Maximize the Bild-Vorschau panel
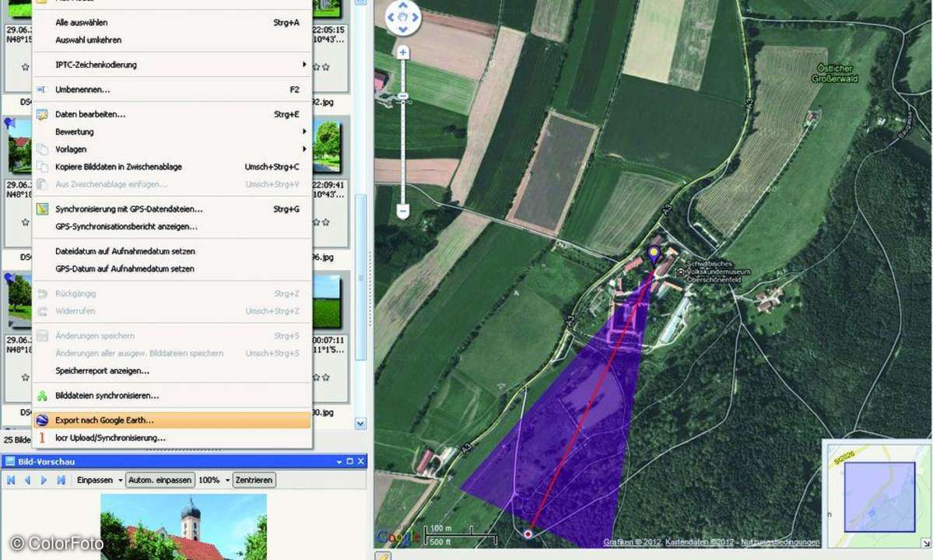933x560 pixels. point(350,462)
